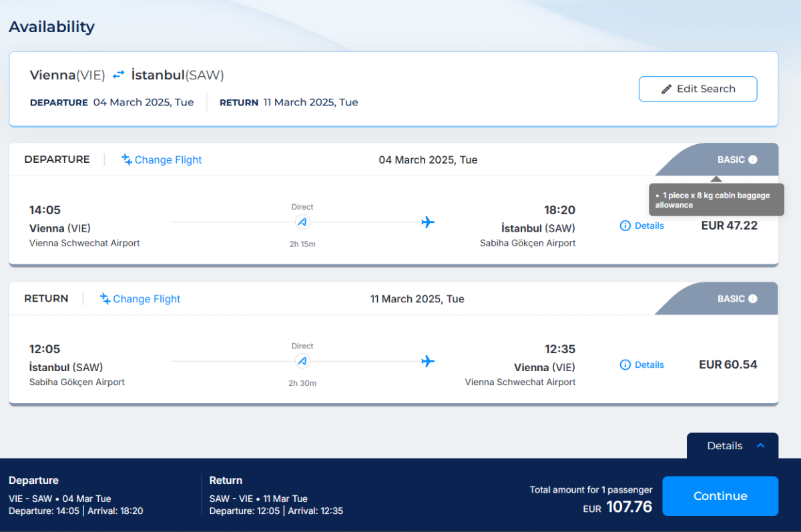View Details of the Vienna to İstanbul flight

tap(649, 226)
